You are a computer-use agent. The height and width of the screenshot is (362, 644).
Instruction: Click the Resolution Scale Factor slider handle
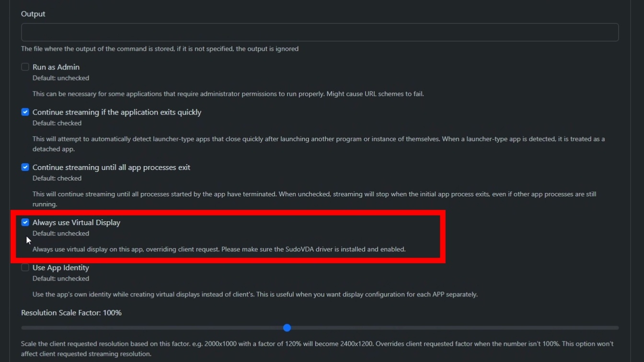click(x=287, y=328)
